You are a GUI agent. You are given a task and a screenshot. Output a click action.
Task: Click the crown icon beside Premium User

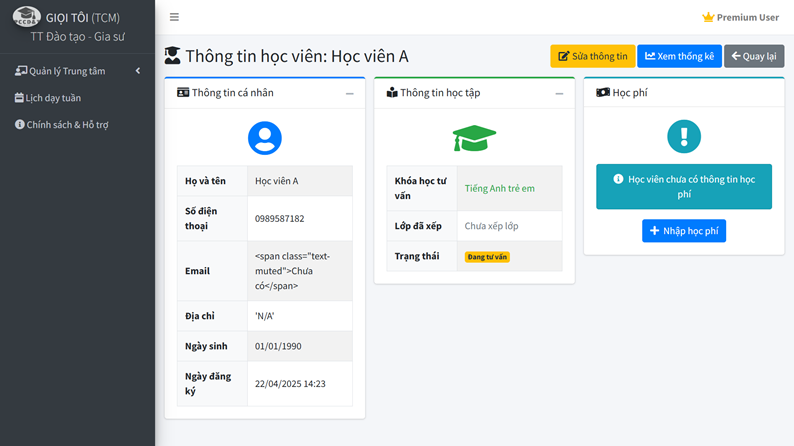[708, 17]
